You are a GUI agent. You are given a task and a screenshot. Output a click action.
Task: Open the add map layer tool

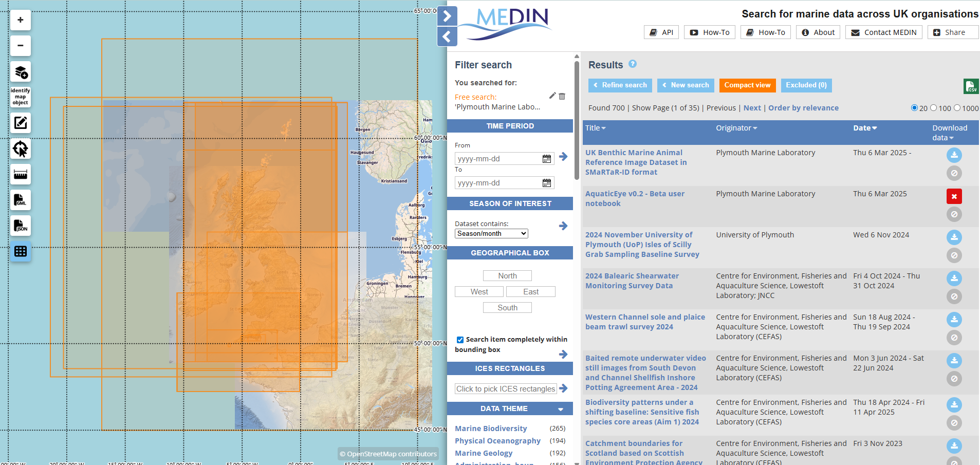[21, 71]
